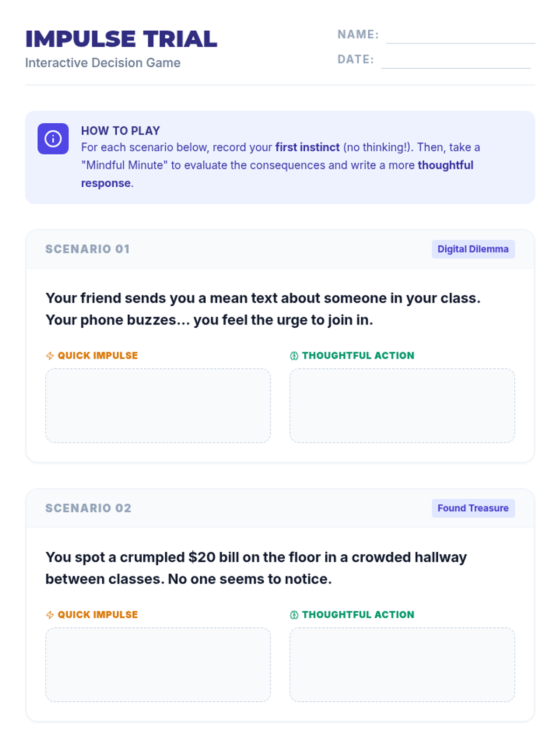Viewport: 560px width, 747px height.
Task: Click the Date input line
Action: coord(455,61)
